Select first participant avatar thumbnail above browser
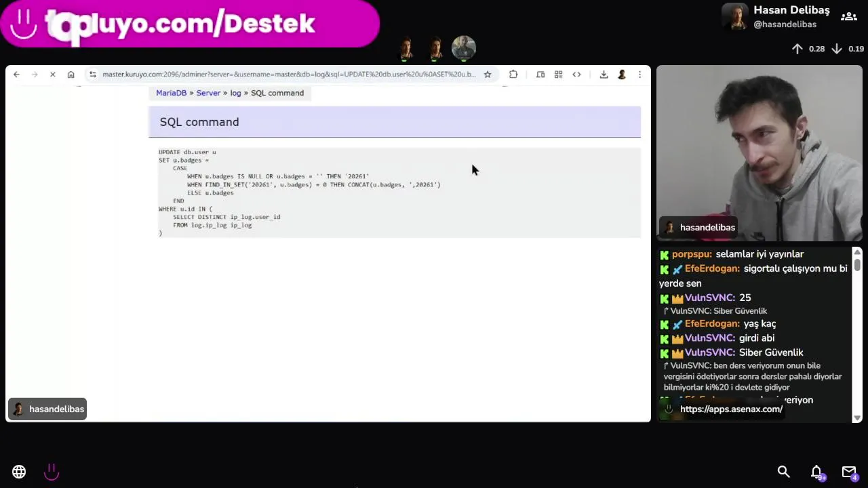 point(406,48)
